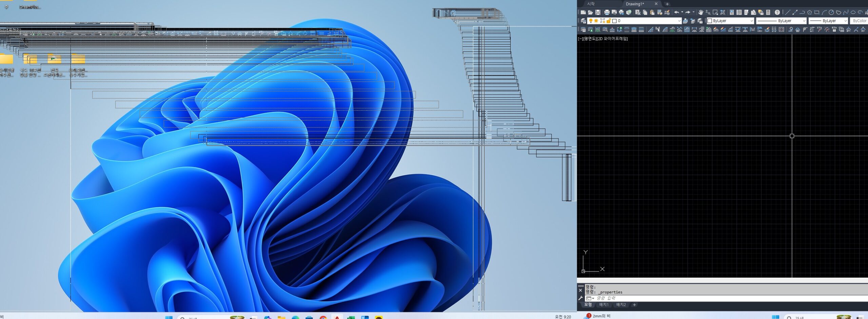Open the Help question mark icon

coord(777,13)
